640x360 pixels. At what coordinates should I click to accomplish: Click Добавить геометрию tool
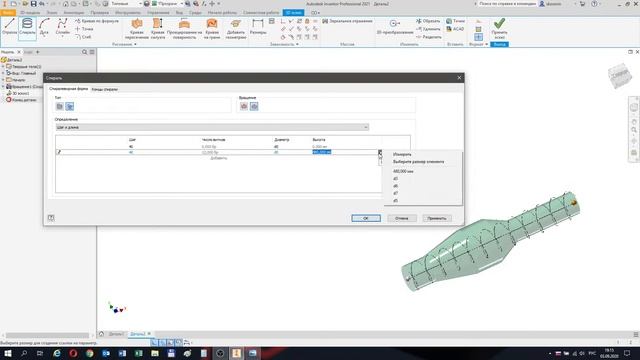236,29
